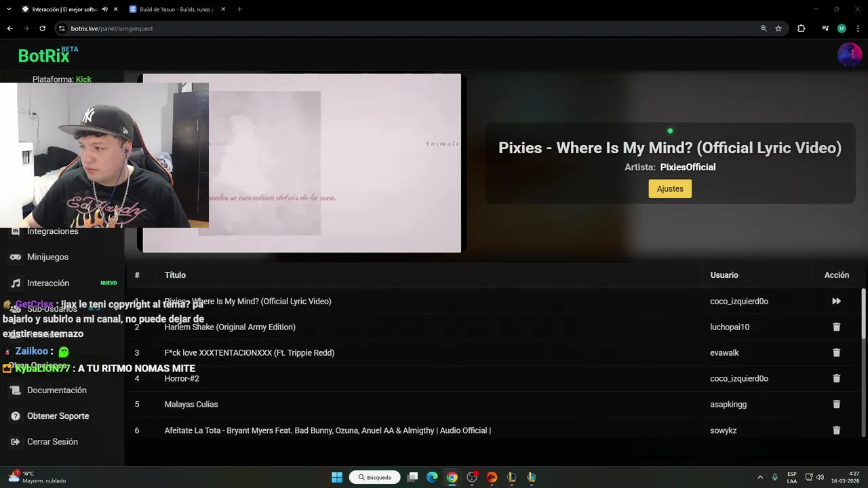Viewport: 868px width, 488px height.
Task: Remove the F*ck love XXXTENTACION track from the queue
Action: 836,352
